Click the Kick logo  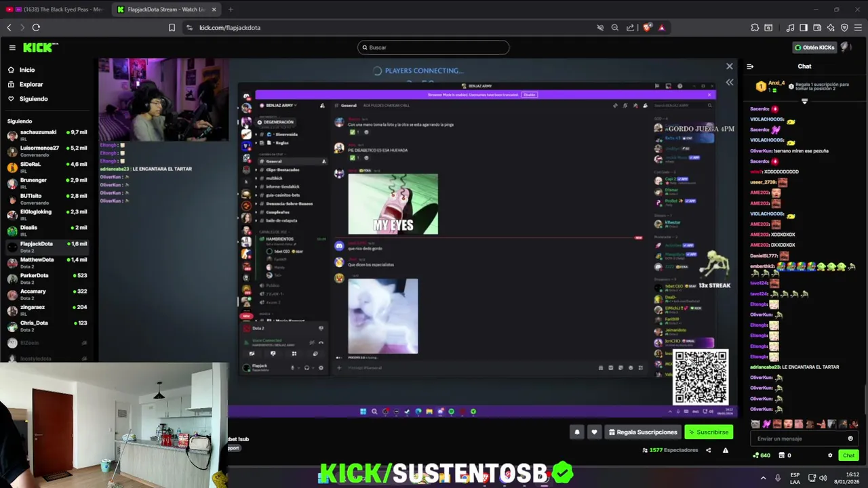click(x=41, y=47)
